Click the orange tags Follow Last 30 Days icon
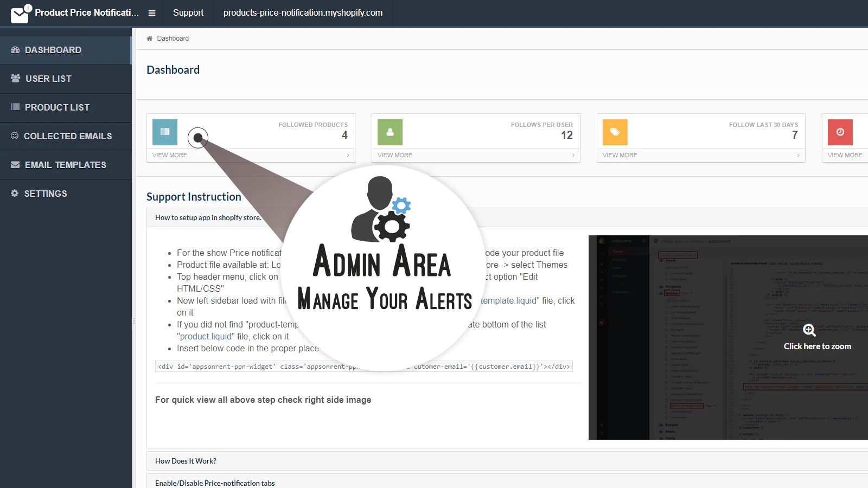 pos(615,132)
